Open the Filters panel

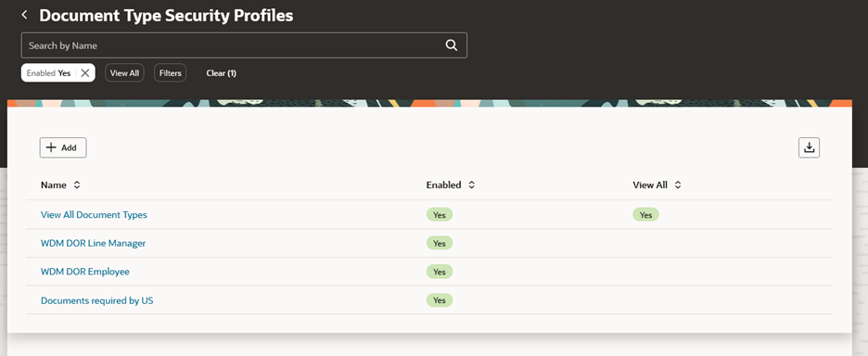(171, 73)
